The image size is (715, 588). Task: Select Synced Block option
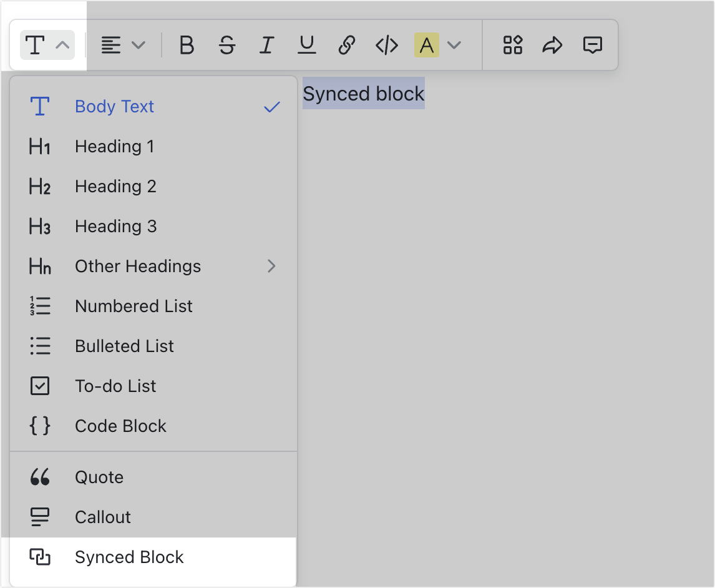(153, 557)
